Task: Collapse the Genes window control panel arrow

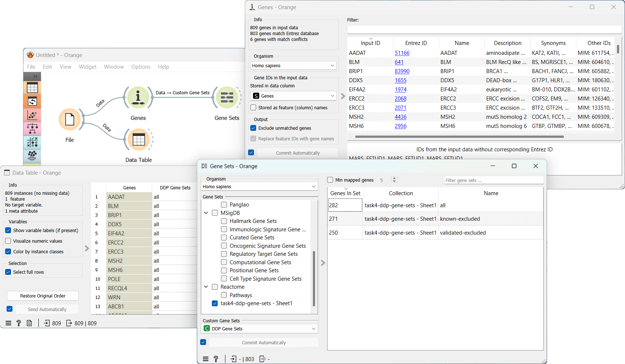Action: click(343, 96)
